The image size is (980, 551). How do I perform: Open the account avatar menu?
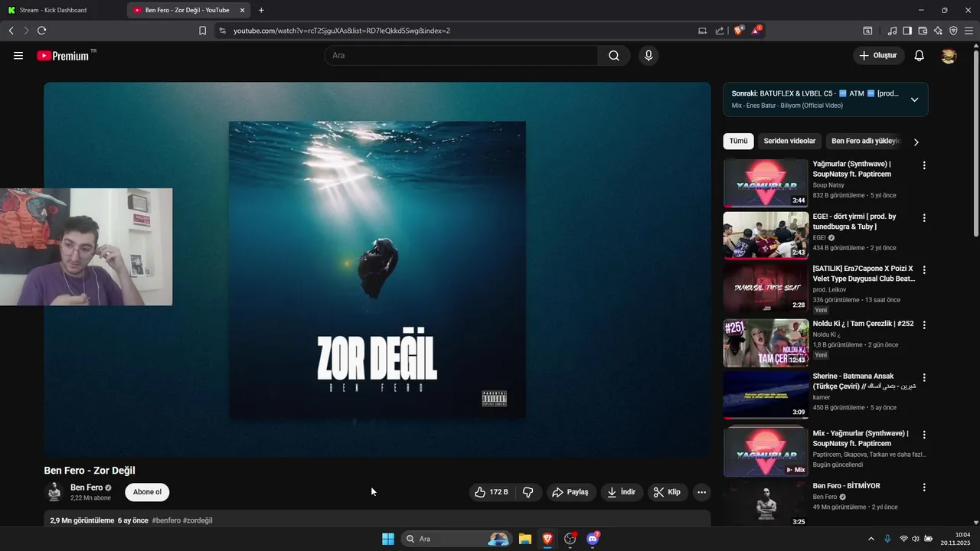[x=949, y=56]
